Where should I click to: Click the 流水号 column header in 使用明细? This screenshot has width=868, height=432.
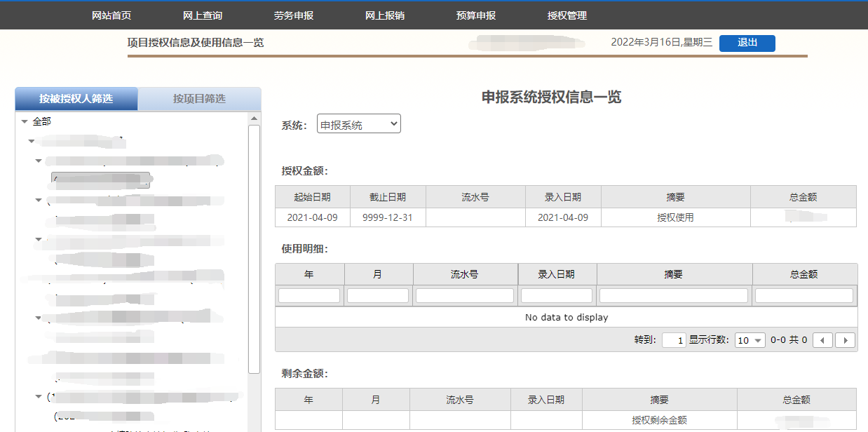click(x=465, y=274)
